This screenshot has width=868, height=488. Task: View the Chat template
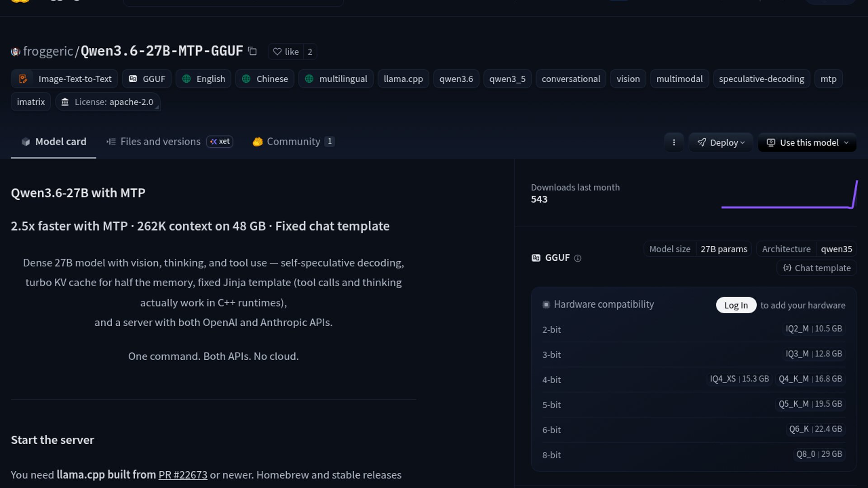816,268
